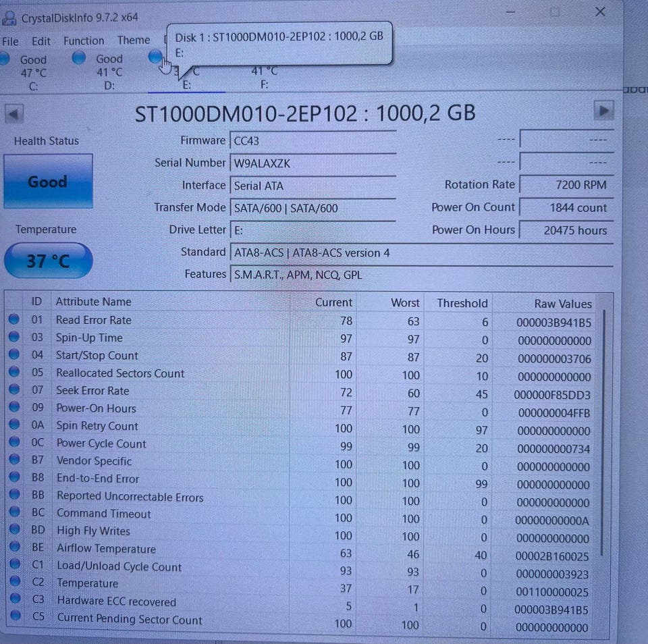Click status icon for Reported Uncorrectable Errors
This screenshot has width=648, height=644.
point(15,494)
